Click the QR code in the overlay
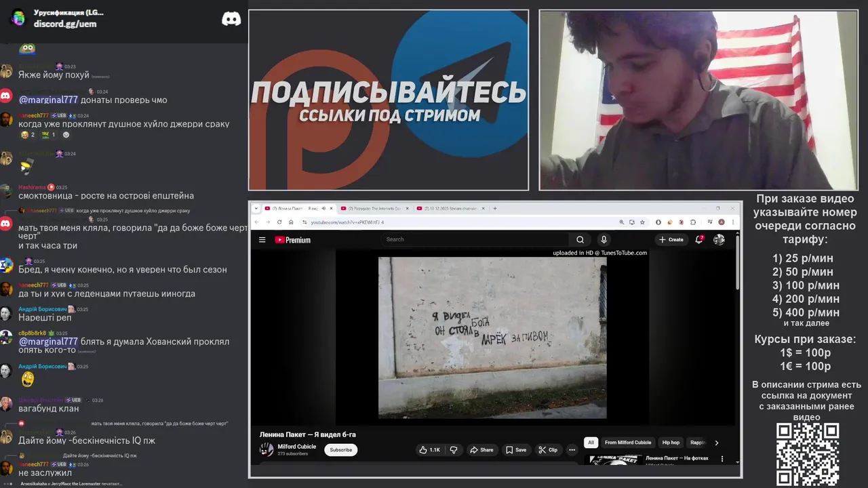The width and height of the screenshot is (868, 488). [x=808, y=455]
